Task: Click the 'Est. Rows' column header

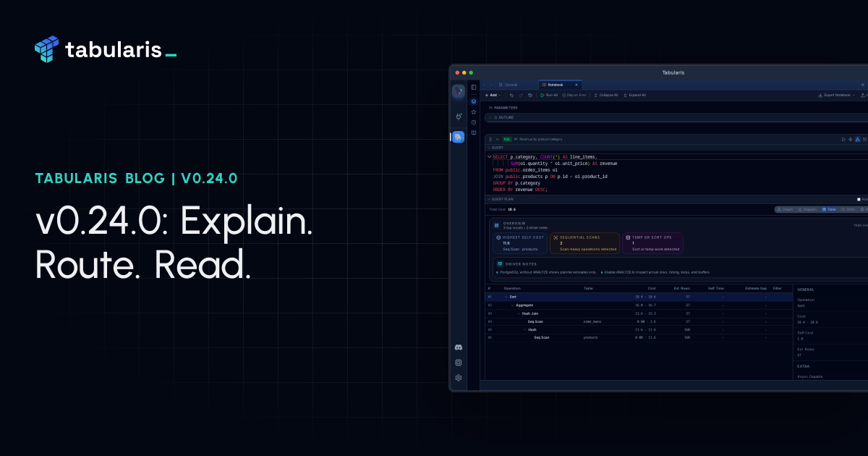Action: tap(681, 288)
